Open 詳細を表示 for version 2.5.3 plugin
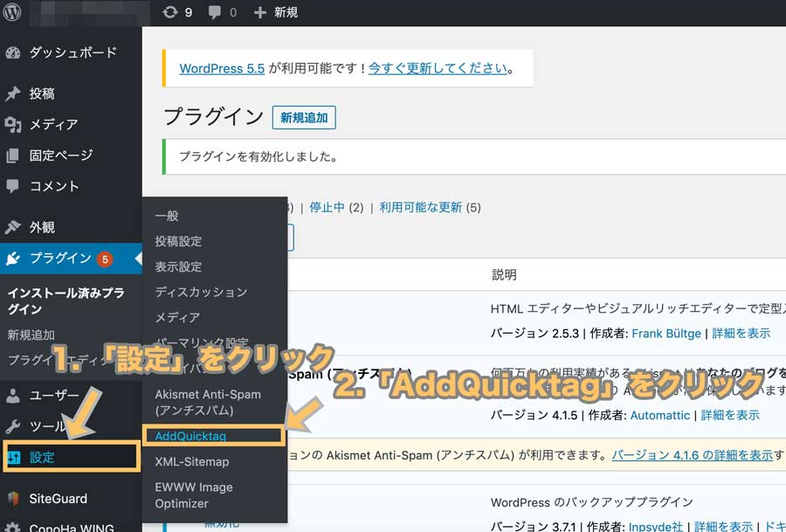Viewport: 786px width, 532px height. tap(741, 334)
